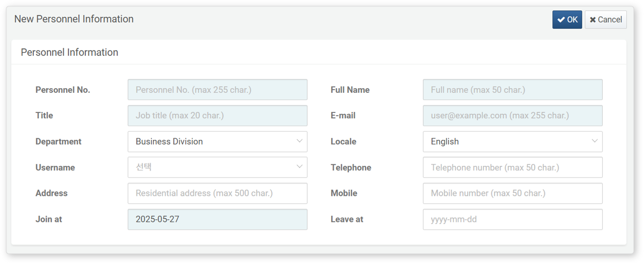Click the E-mail address field
Screen dimensions: 644x264
point(513,116)
